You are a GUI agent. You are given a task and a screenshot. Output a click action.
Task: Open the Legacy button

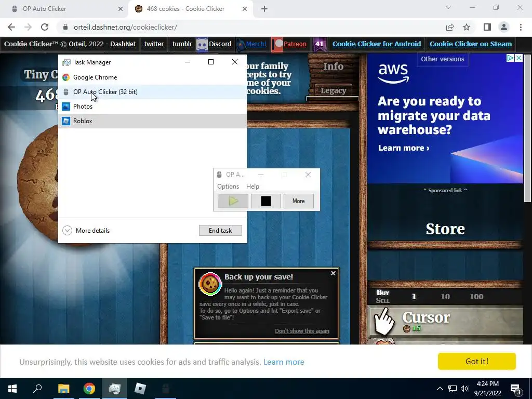tap(333, 90)
